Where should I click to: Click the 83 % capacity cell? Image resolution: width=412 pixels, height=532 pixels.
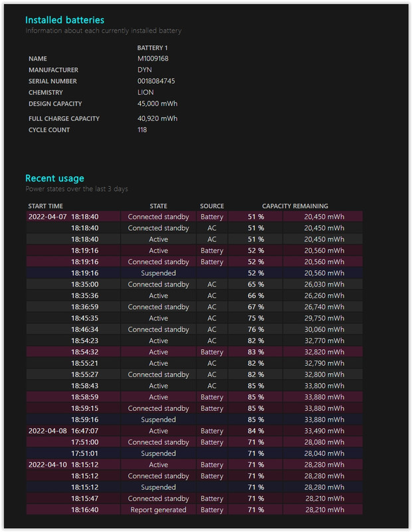pyautogui.click(x=256, y=352)
